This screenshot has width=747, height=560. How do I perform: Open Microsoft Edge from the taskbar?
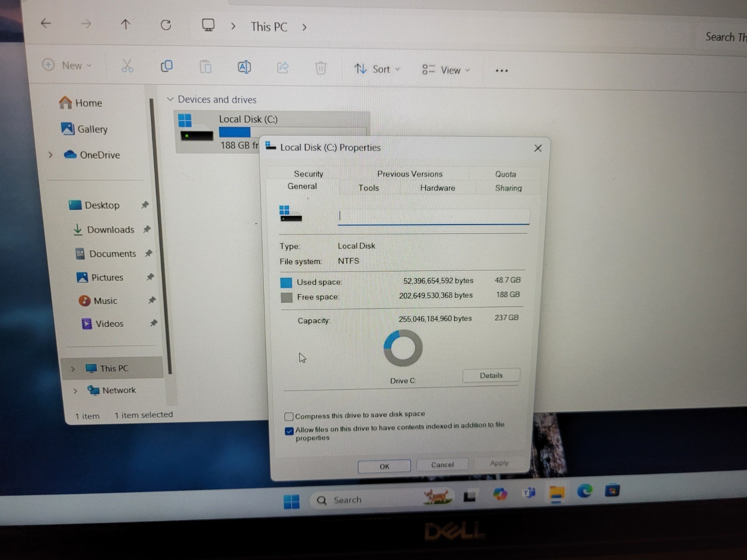[x=584, y=491]
